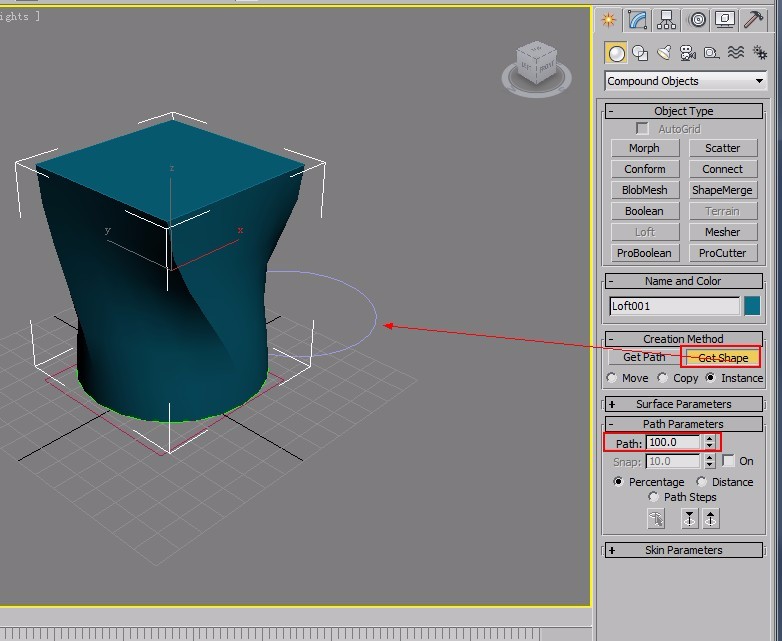Viewport: 782px width, 641px height.
Task: Click the Pick Shape arrow icon
Action: click(656, 519)
